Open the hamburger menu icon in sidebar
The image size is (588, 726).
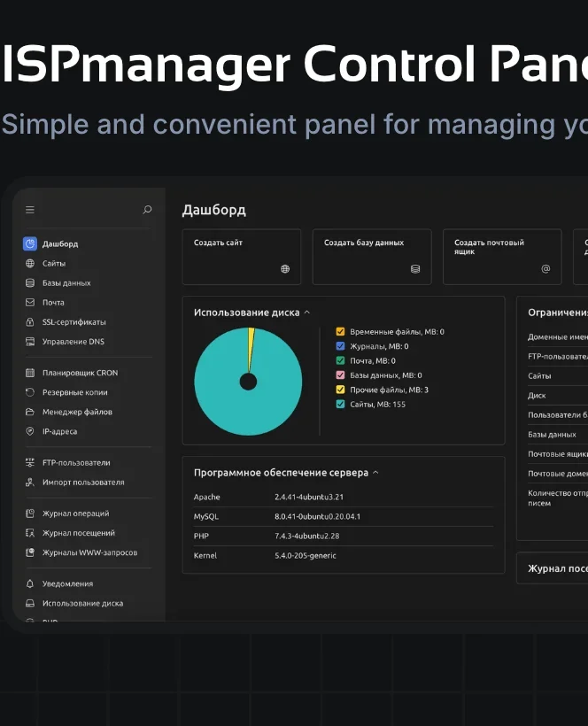[x=30, y=210]
